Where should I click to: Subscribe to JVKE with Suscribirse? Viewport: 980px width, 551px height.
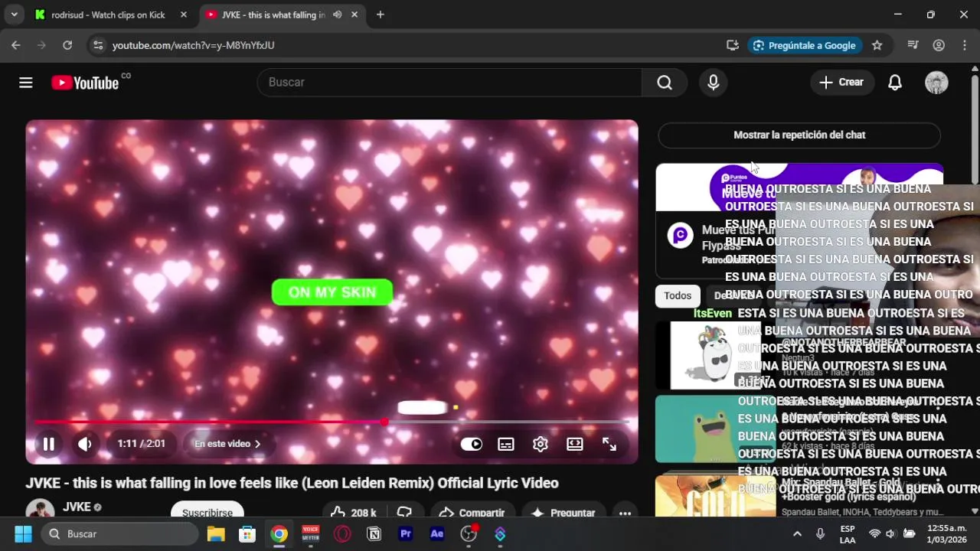point(207,513)
